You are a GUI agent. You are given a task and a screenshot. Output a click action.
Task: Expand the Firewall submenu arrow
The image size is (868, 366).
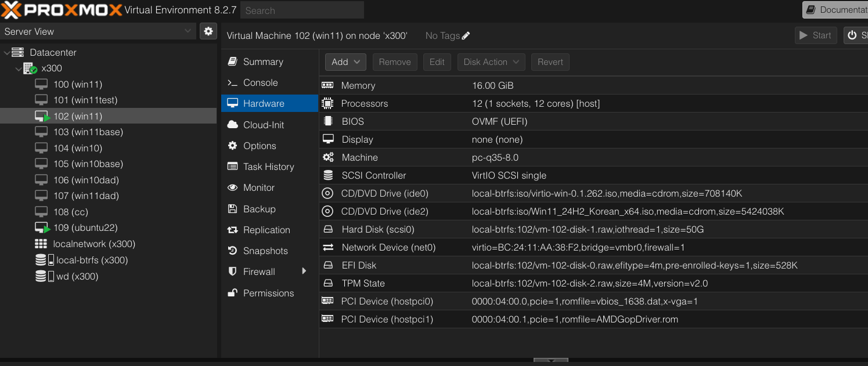[304, 271]
